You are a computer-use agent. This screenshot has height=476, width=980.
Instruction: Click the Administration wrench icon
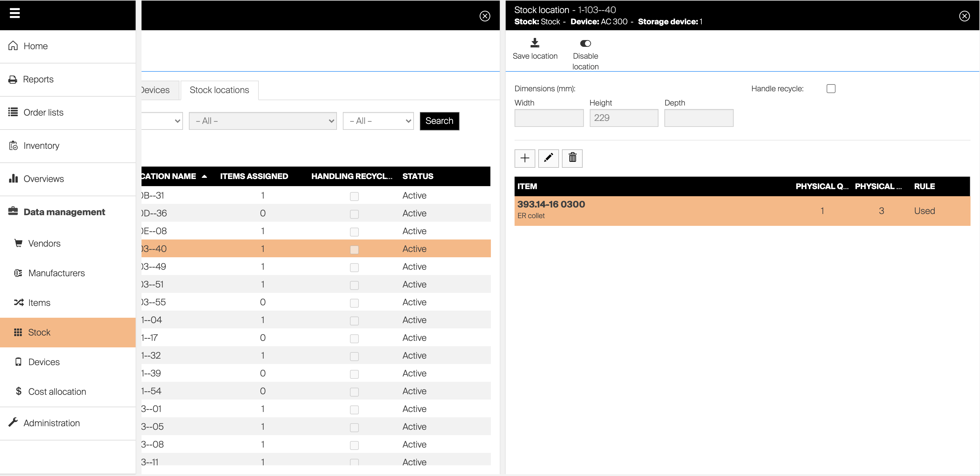point(13,423)
